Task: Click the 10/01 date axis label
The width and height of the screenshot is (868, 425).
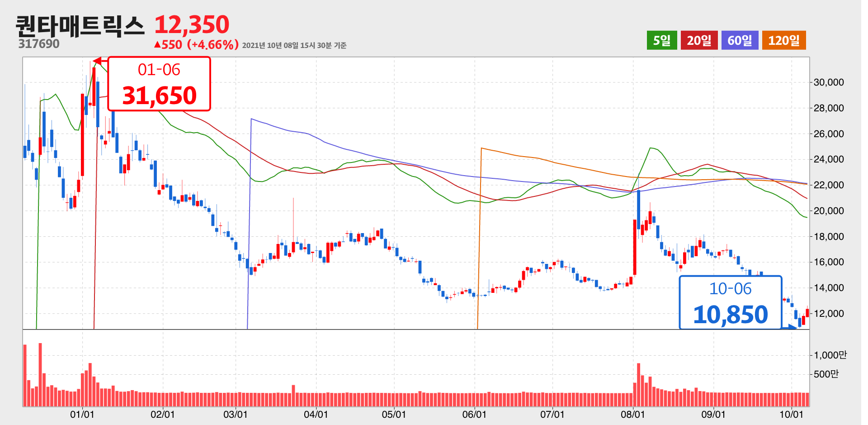Action: click(x=792, y=415)
